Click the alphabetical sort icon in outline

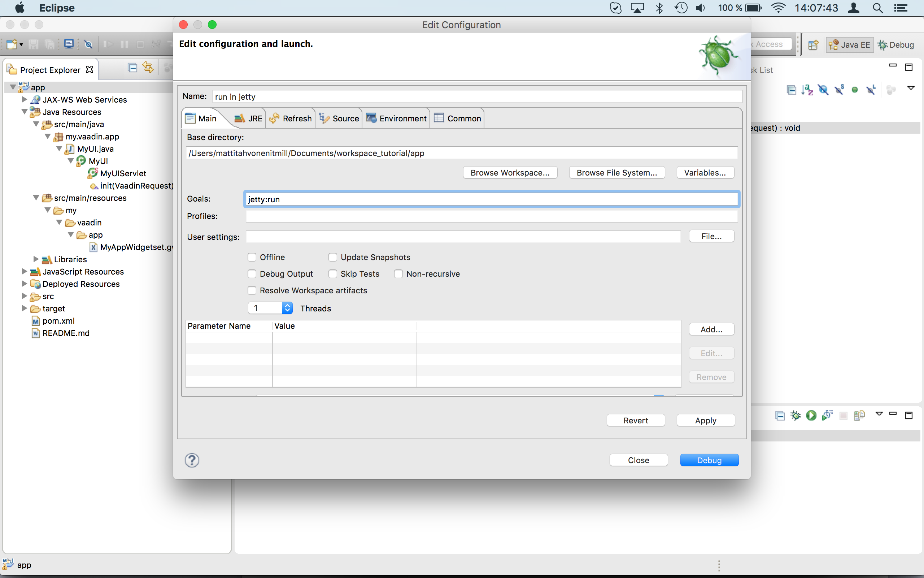pyautogui.click(x=807, y=90)
